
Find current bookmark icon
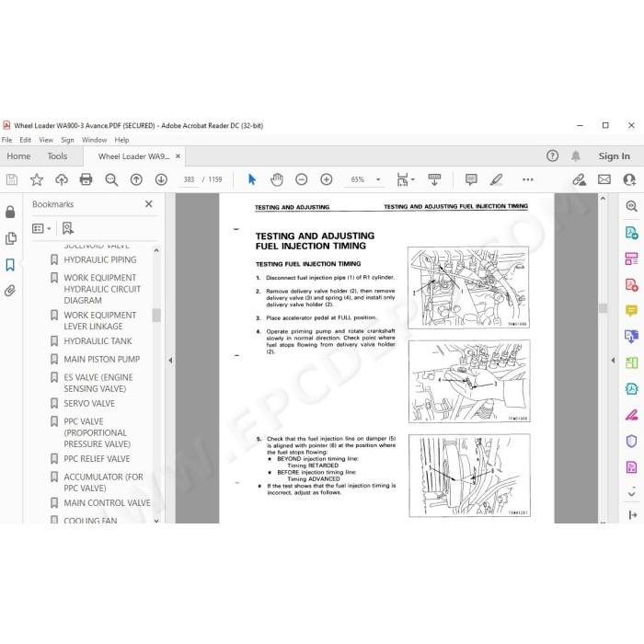[x=68, y=228]
